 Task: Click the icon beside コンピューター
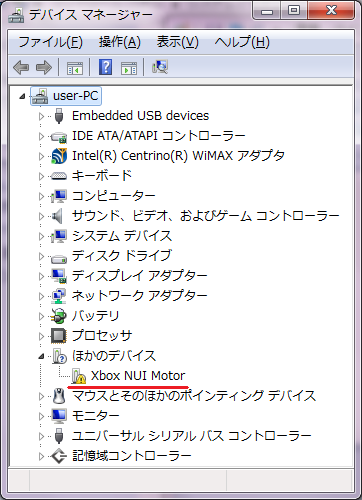point(59,196)
